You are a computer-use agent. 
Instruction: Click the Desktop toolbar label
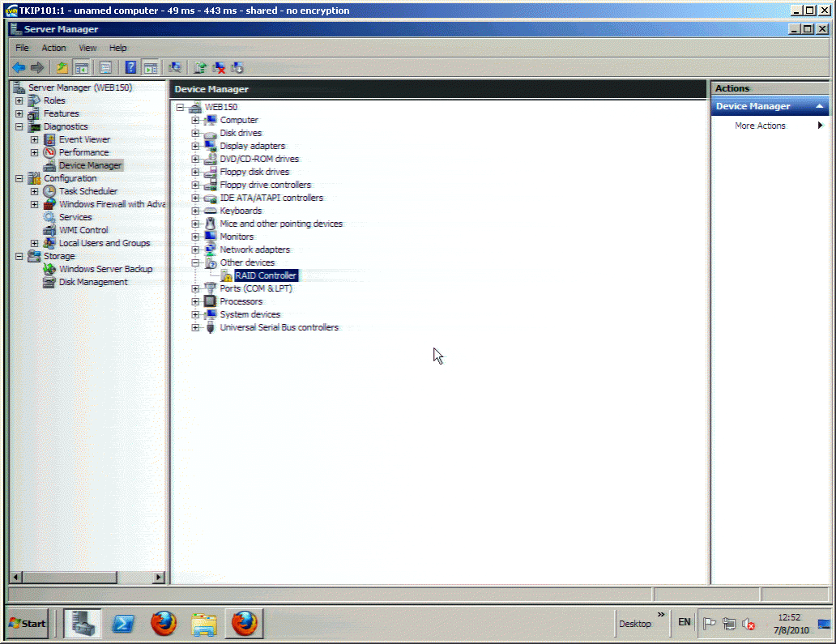click(x=634, y=624)
